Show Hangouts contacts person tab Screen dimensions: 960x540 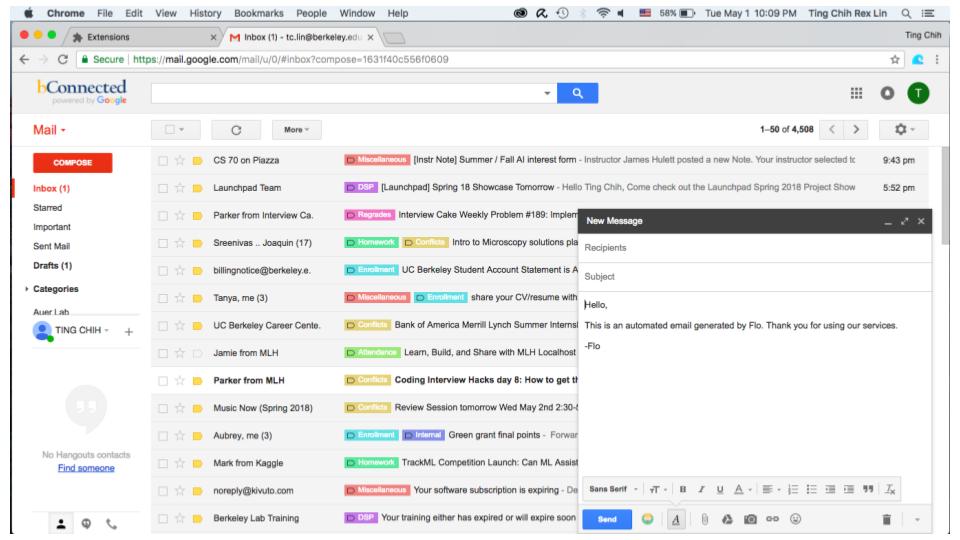[x=61, y=524]
